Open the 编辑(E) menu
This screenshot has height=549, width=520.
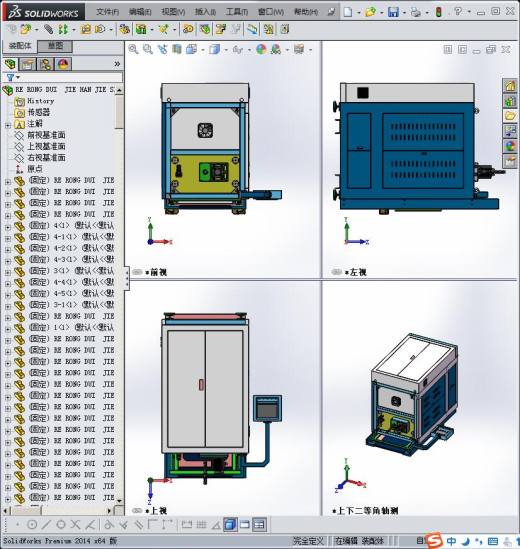(x=140, y=12)
